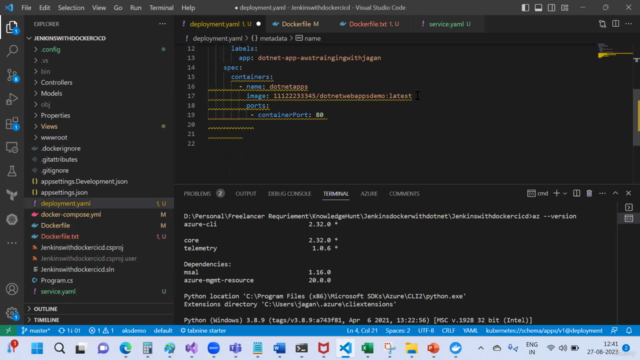Split the terminal panel

pos(576,193)
